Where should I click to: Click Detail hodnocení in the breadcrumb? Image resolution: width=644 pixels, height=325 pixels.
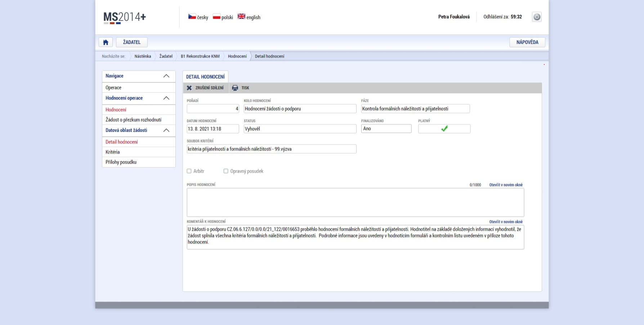269,56
